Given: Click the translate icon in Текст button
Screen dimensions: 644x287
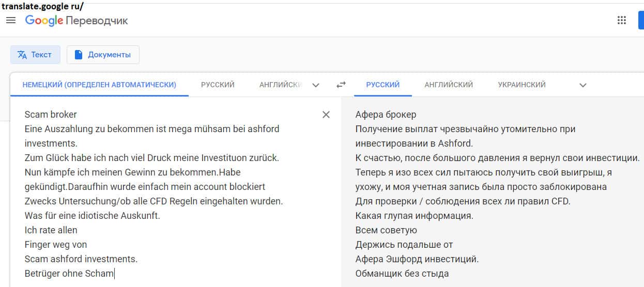Looking at the screenshot, I should 22,55.
